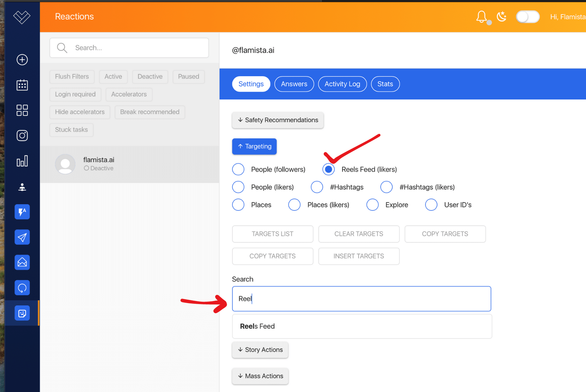Click the CLEAR TARGETS button

coord(359,234)
